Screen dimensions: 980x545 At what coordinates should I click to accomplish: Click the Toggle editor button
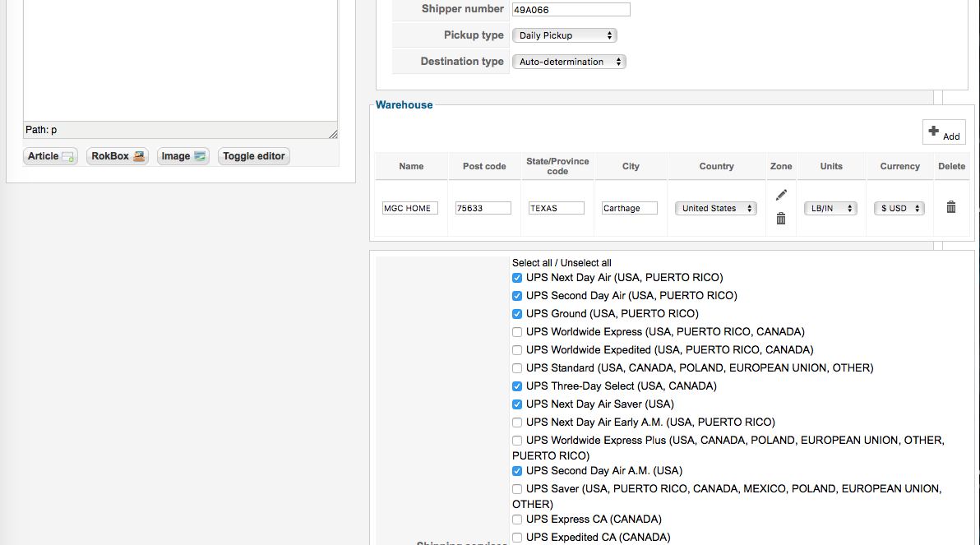tap(254, 156)
